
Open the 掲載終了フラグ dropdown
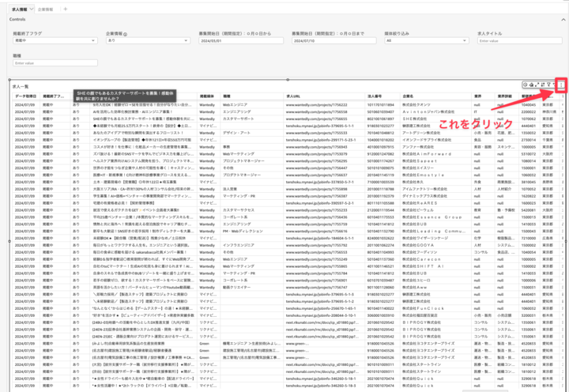click(x=55, y=40)
